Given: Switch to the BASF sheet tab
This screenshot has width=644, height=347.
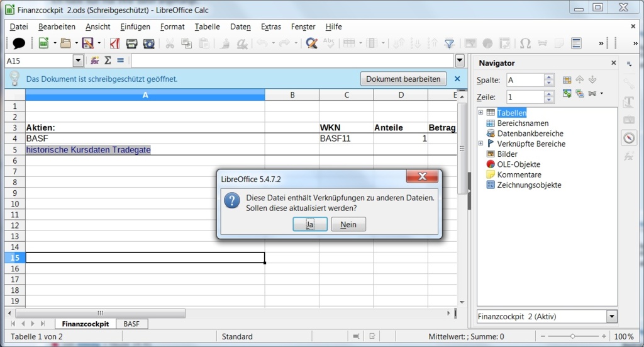Looking at the screenshot, I should pyautogui.click(x=131, y=324).
